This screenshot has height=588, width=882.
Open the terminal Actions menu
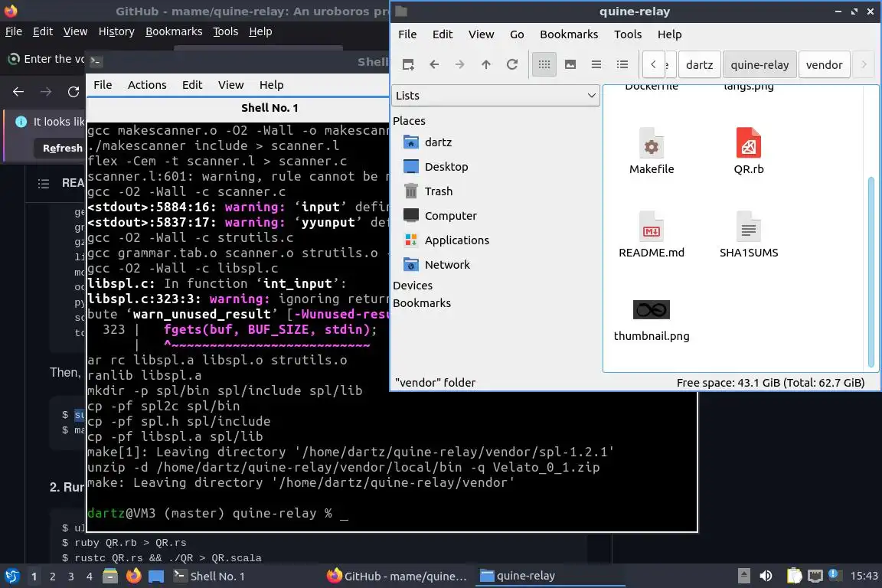tap(147, 85)
